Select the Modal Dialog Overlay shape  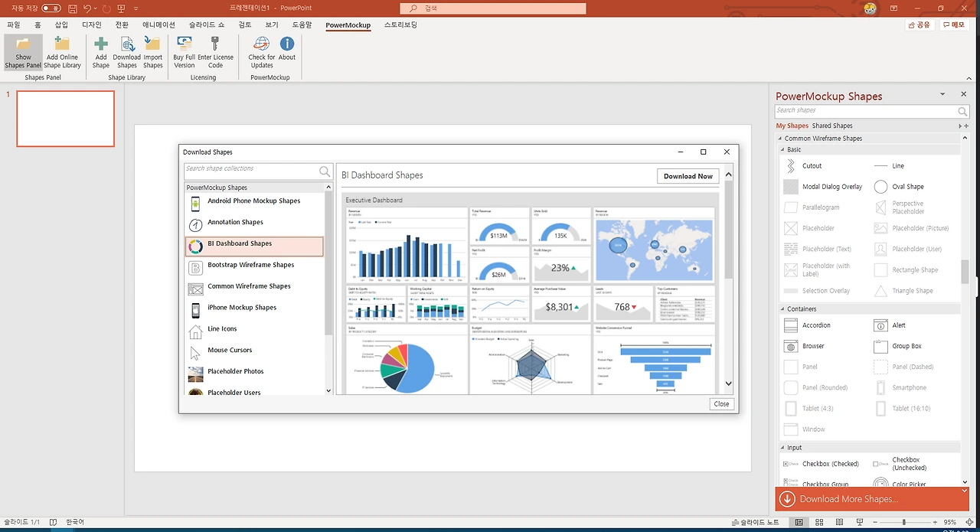[x=823, y=187]
